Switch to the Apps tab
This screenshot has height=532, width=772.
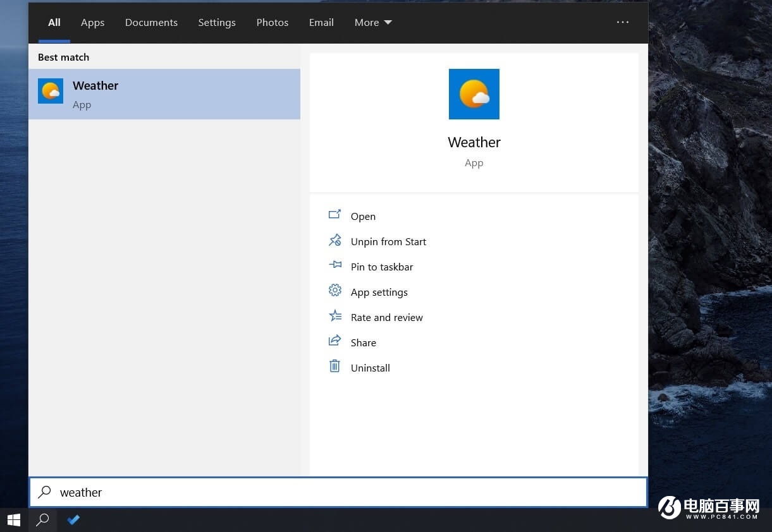[92, 22]
